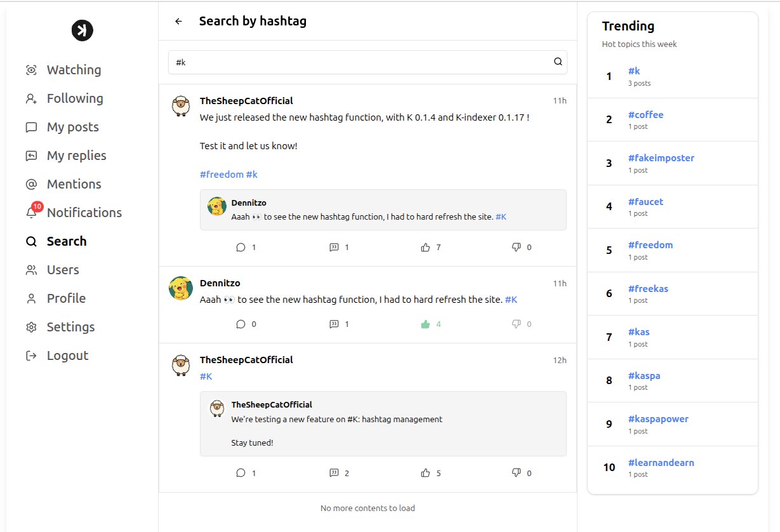This screenshot has width=780, height=532.
Task: Toggle the green like on Dennitzo's post
Action: pyautogui.click(x=425, y=324)
